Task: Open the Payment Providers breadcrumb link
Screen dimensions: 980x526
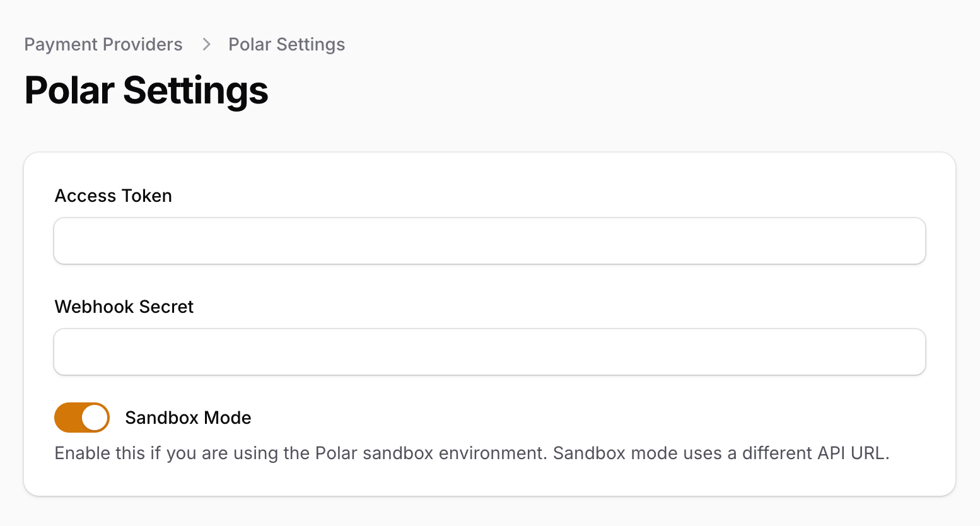Action: (103, 45)
